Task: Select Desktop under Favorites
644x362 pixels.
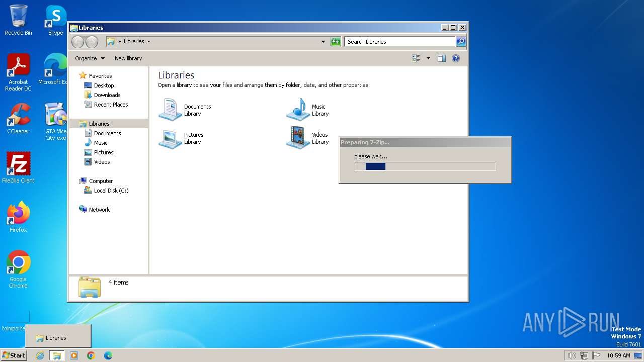Action: coord(104,85)
